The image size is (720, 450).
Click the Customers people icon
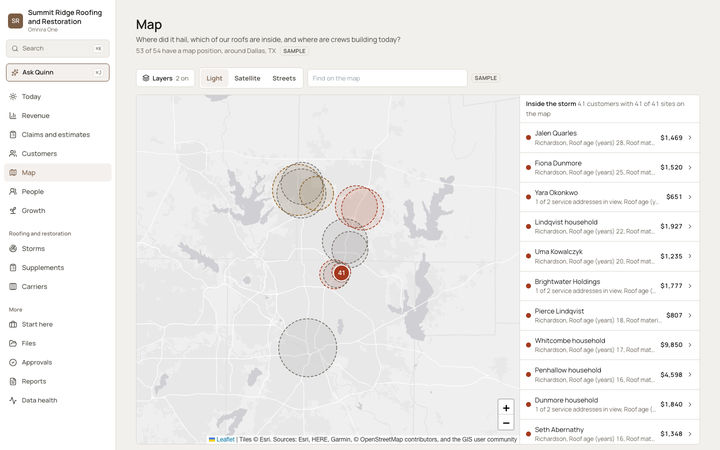13,153
